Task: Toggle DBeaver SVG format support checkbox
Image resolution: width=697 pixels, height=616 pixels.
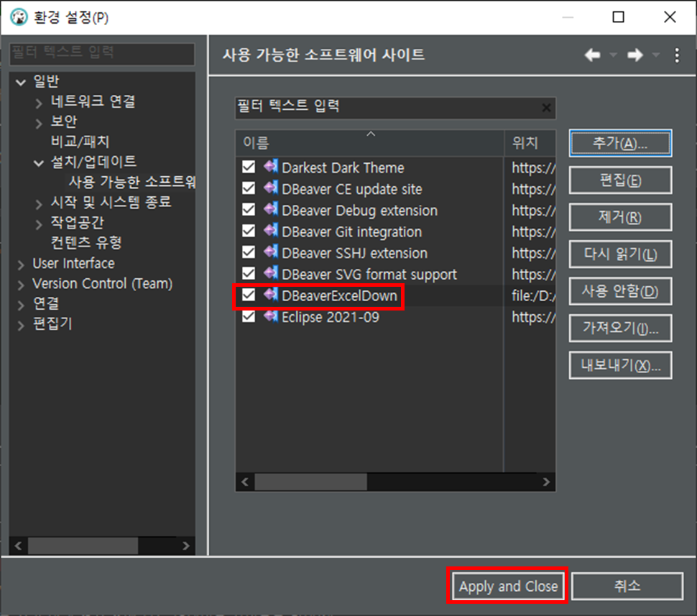Action: (x=249, y=274)
